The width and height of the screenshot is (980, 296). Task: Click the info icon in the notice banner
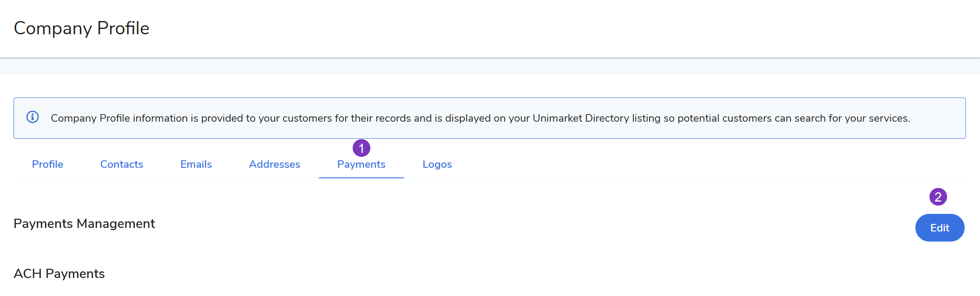[33, 117]
